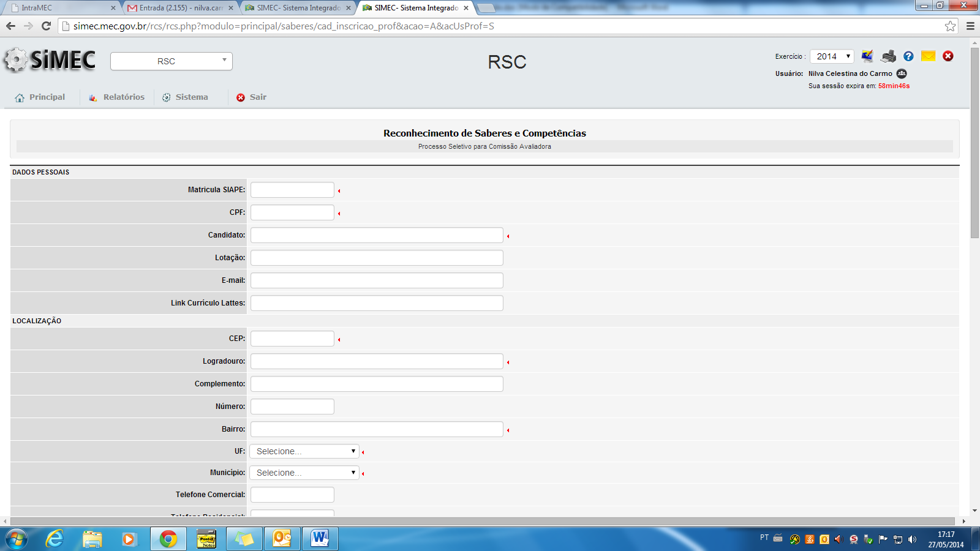980x551 pixels.
Task: Go back with browser back arrow
Action: point(10,26)
